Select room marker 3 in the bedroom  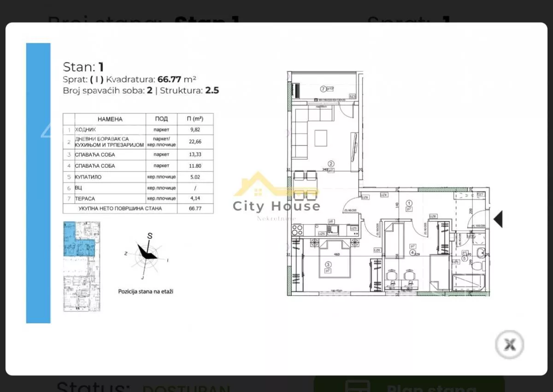[328, 264]
